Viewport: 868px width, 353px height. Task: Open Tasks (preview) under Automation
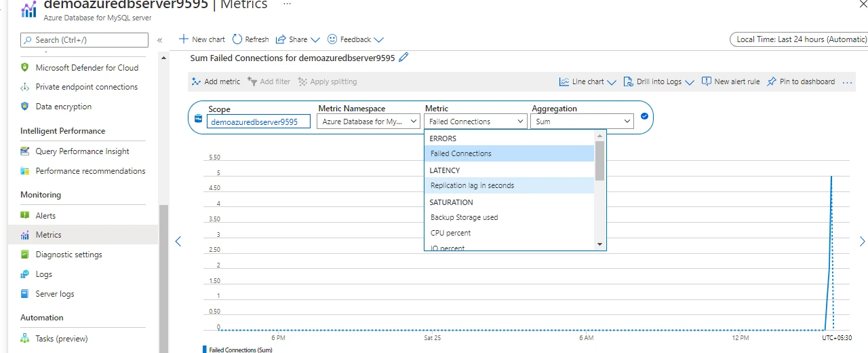click(62, 339)
